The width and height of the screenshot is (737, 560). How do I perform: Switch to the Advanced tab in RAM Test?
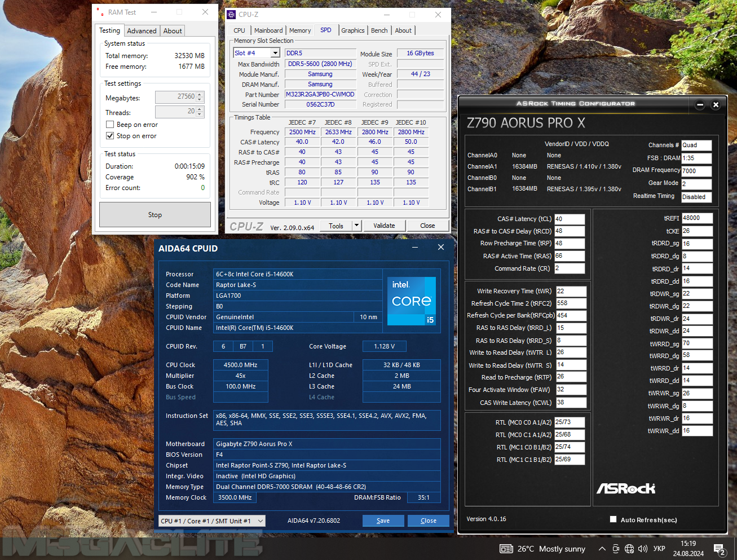pyautogui.click(x=142, y=31)
